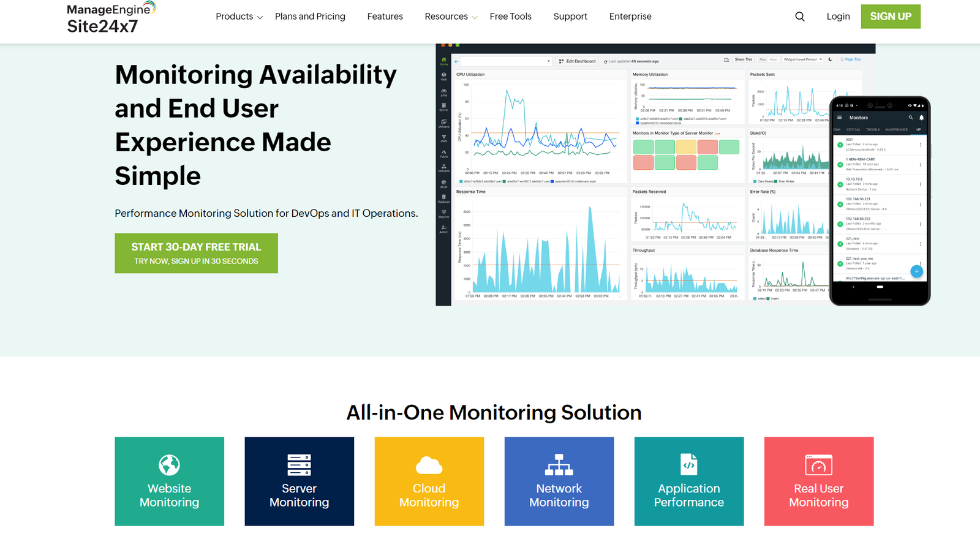The image size is (980, 539).
Task: Open kebab menu for monitor 10.10.10.6
Action: (920, 184)
